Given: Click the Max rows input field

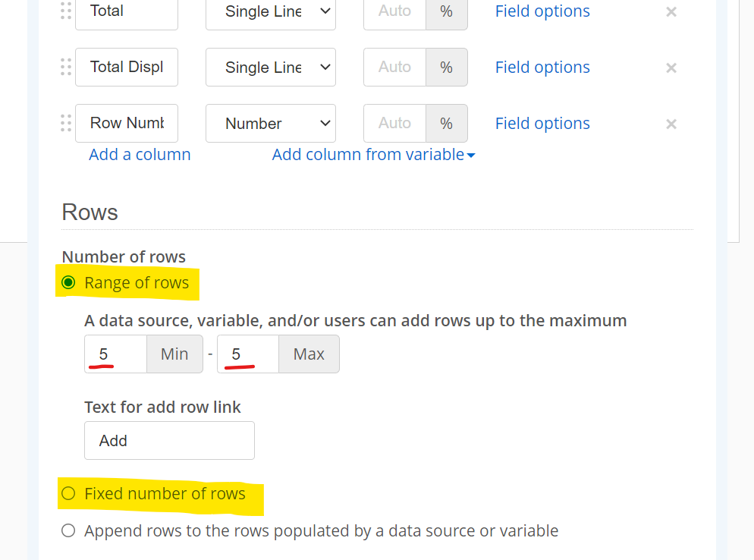Looking at the screenshot, I should (x=248, y=354).
